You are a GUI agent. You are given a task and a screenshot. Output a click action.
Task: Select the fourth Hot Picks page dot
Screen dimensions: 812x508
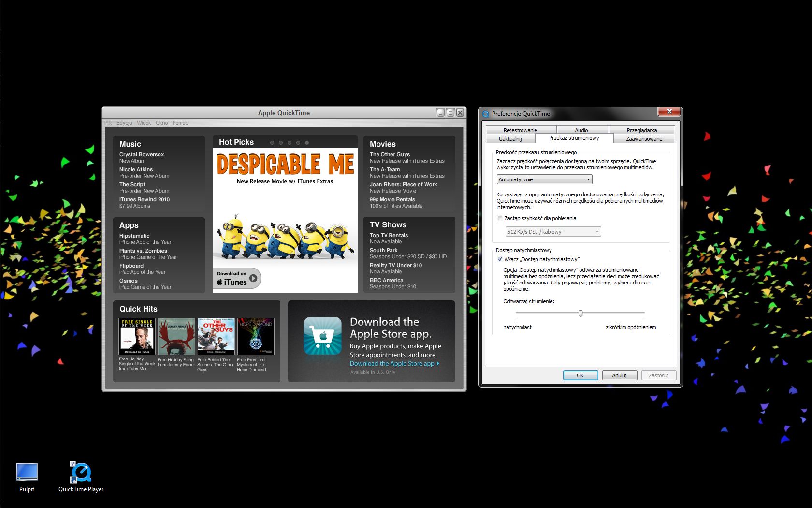(x=298, y=143)
